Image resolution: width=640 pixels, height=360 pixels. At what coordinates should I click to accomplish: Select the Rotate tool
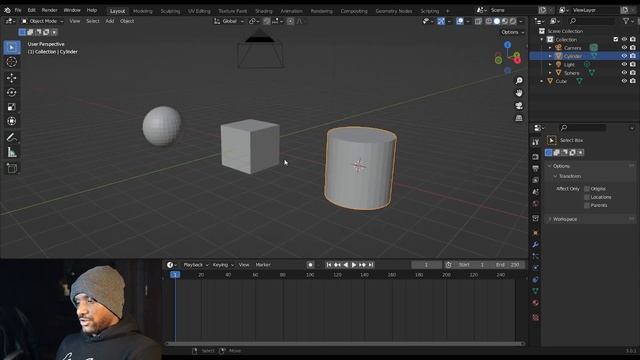[11, 92]
